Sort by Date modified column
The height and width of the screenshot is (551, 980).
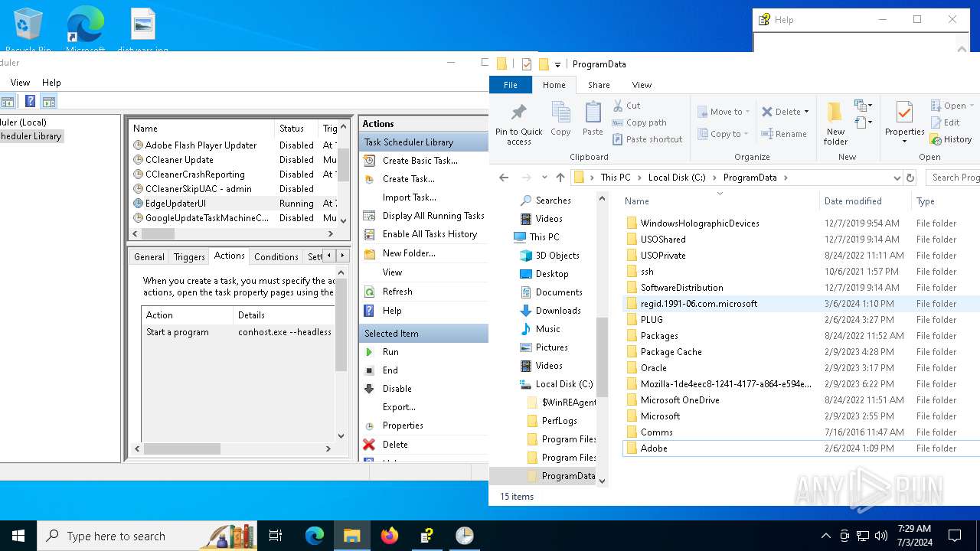pos(853,201)
